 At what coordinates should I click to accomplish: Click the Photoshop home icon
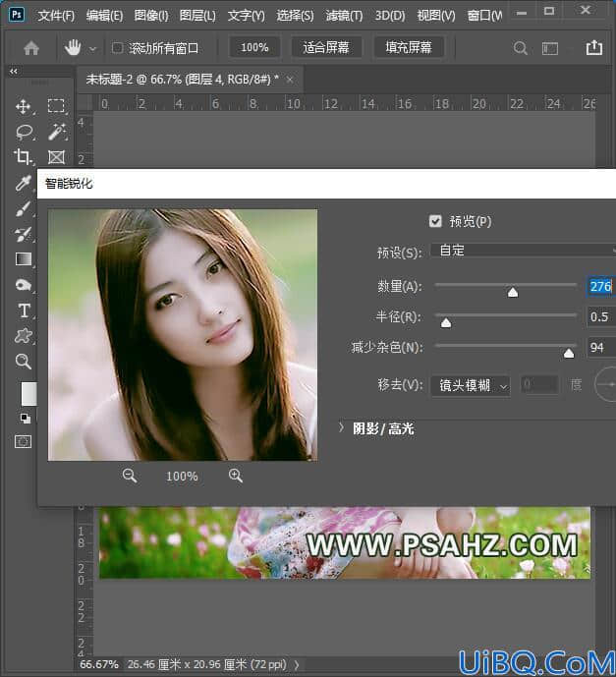tap(31, 47)
